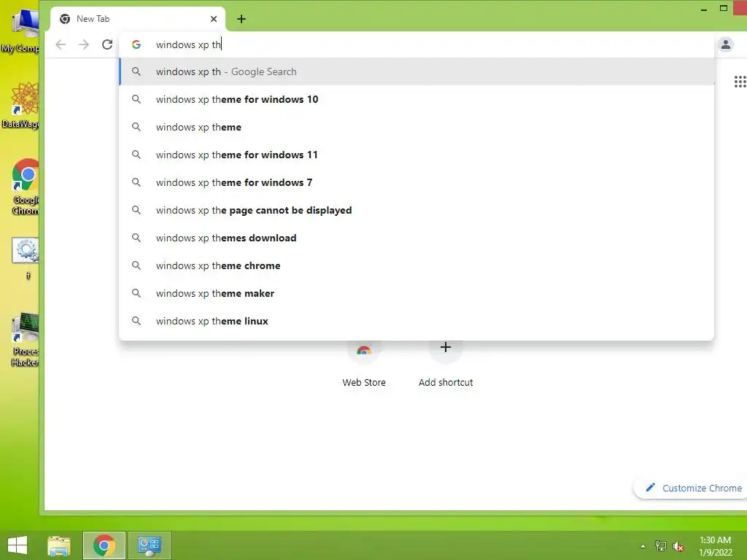Open the Web Store shortcut
Image resolution: width=747 pixels, height=560 pixels.
click(x=364, y=363)
